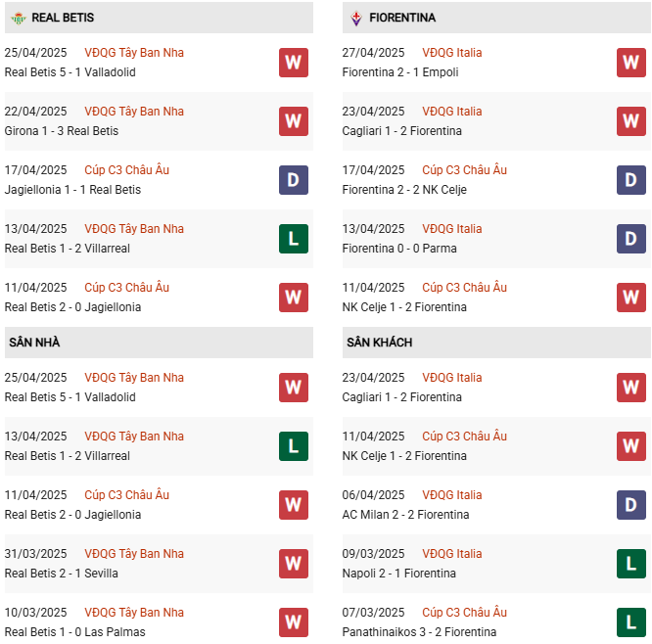Click the L badge for Napoli 2-1 Fiorentina

(x=631, y=564)
